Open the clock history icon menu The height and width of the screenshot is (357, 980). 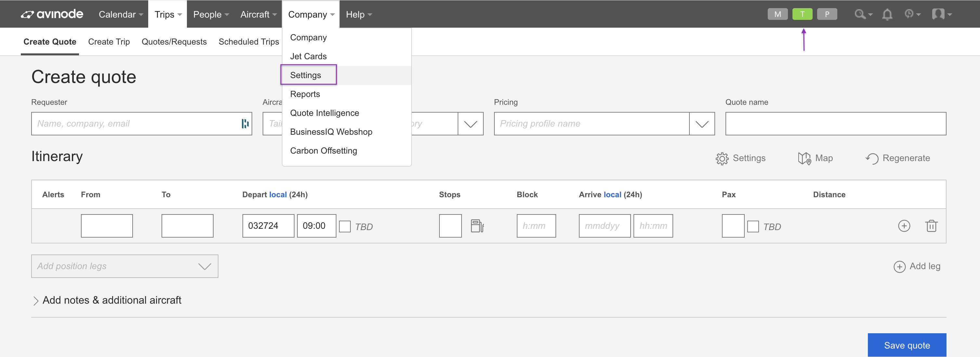tap(912, 14)
